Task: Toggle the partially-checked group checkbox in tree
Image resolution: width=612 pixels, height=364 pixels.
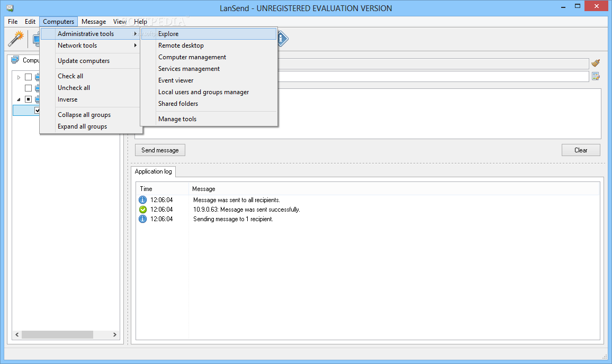Action: tap(28, 99)
